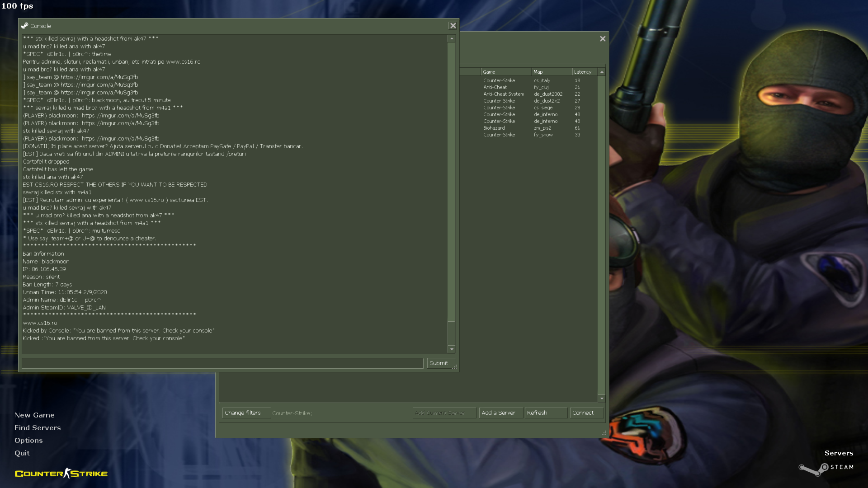The width and height of the screenshot is (868, 488).
Task: Open New Game menu item
Action: click(x=34, y=415)
